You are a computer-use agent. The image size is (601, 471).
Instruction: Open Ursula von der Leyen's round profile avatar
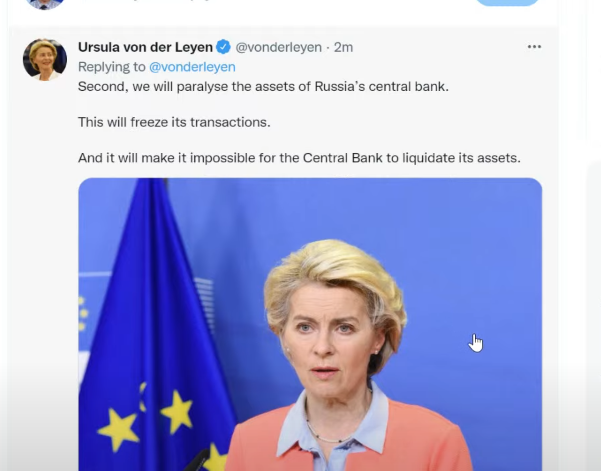(x=45, y=59)
